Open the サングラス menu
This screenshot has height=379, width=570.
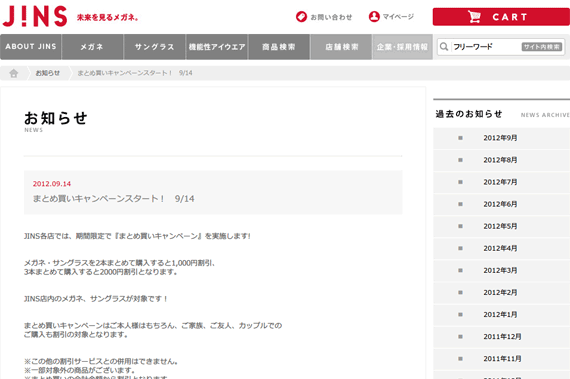(x=154, y=47)
